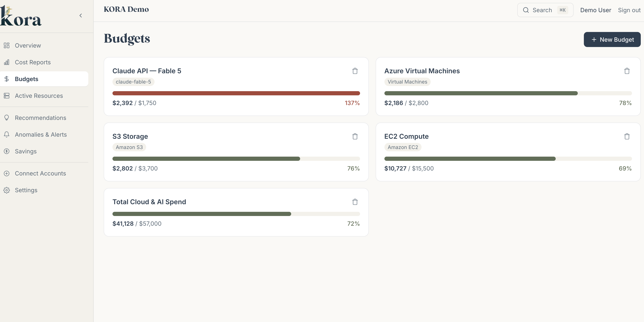The image size is (644, 322).
Task: Click the Azure Virtual Machines card title
Action: (422, 71)
